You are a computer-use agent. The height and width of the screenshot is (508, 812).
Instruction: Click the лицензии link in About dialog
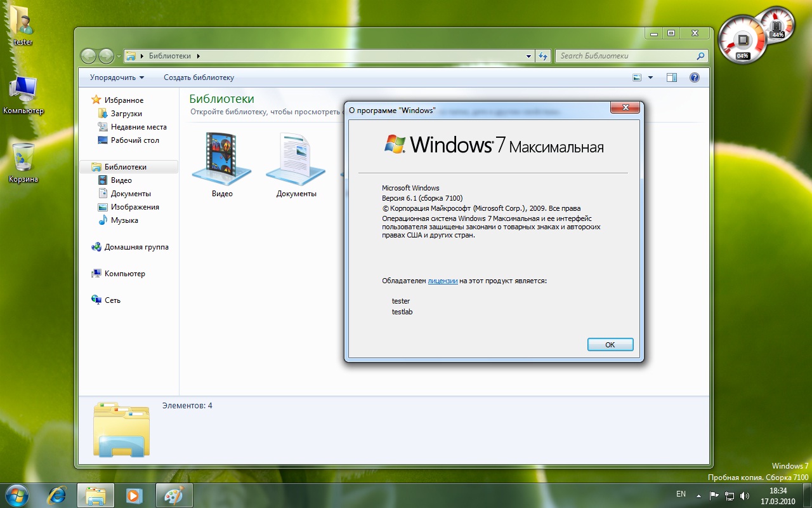pos(443,281)
